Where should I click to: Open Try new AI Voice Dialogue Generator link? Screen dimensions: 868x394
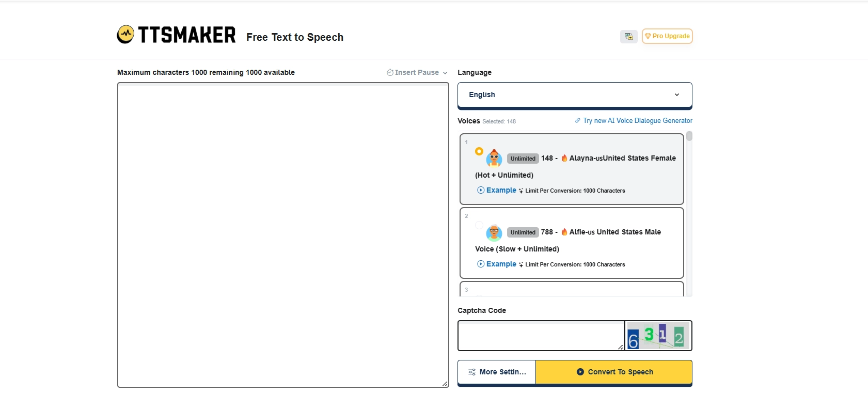[x=637, y=121]
